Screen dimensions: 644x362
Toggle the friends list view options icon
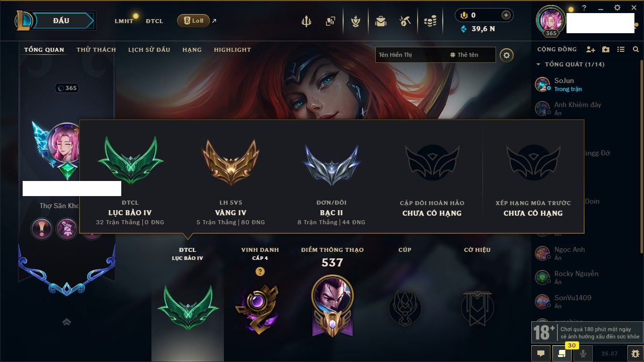click(621, 49)
